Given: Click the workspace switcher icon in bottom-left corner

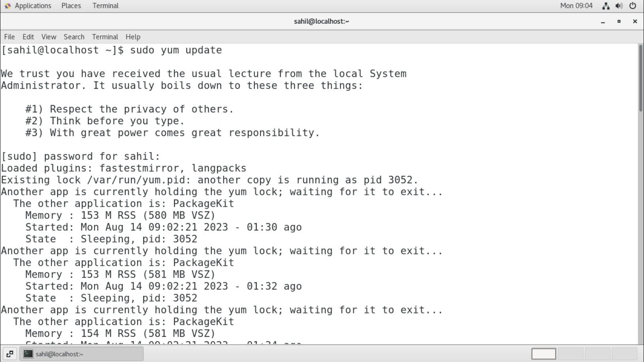Looking at the screenshot, I should click(9, 354).
